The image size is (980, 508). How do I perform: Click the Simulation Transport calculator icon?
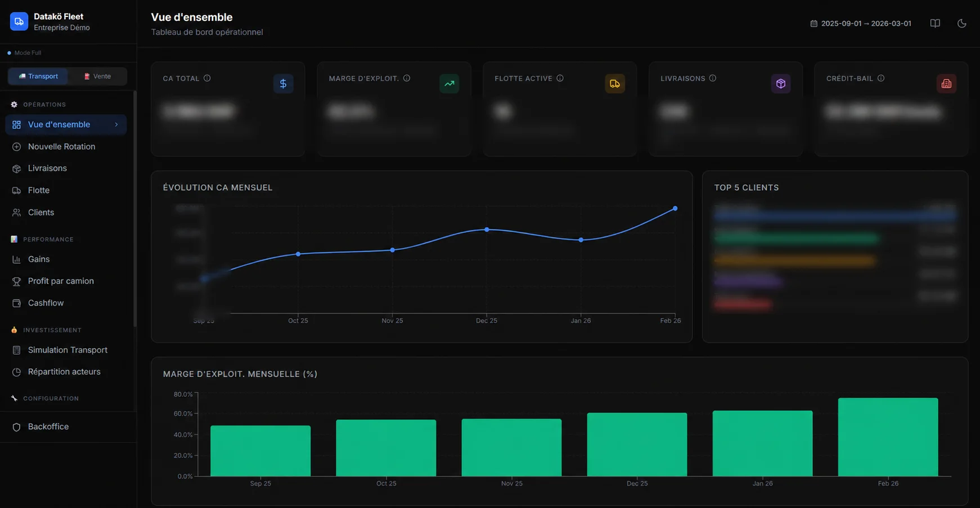pos(16,350)
